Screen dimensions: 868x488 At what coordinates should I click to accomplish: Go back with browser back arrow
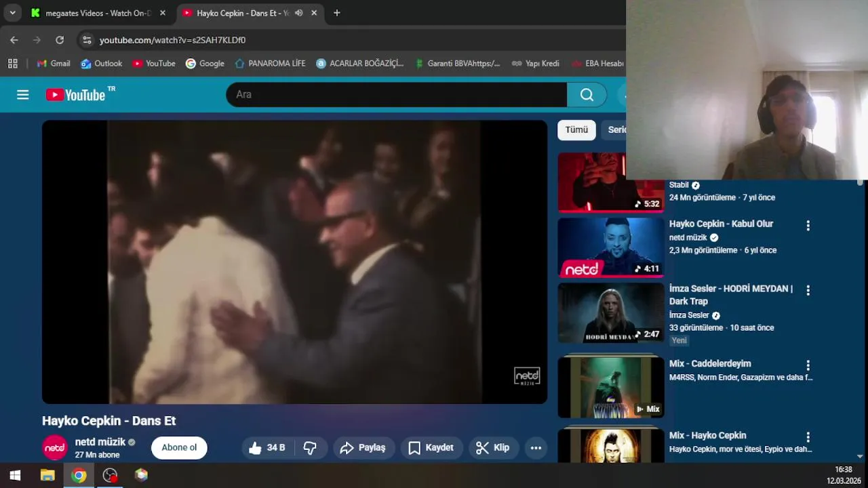coord(14,40)
